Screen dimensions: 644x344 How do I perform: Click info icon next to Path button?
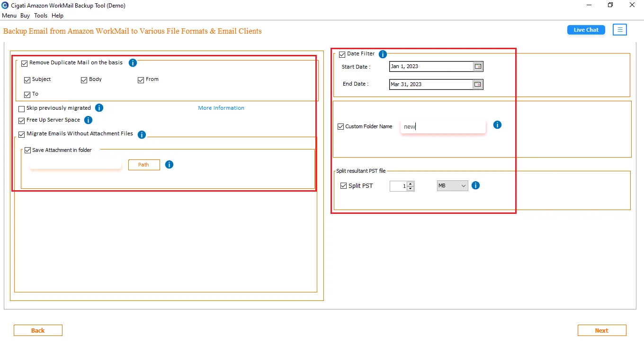[x=169, y=165]
